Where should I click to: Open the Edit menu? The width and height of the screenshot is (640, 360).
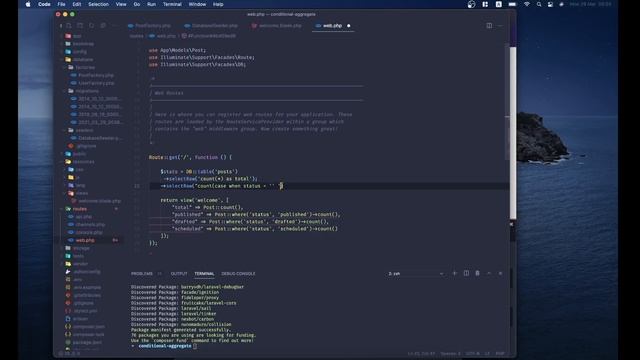click(77, 4)
